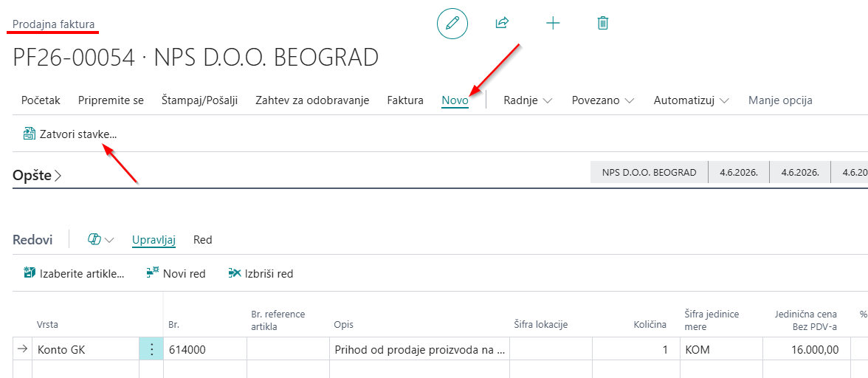
Task: Click the Br. column header
Action: [173, 324]
